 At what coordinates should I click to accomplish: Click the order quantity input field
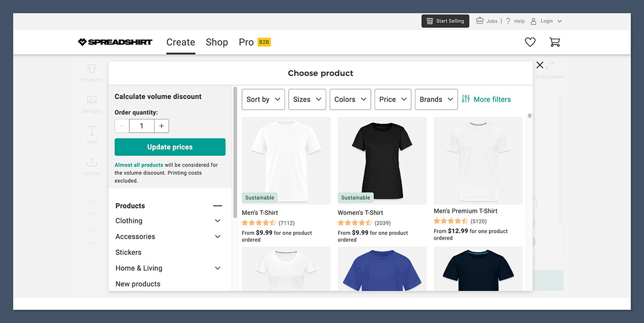(x=142, y=126)
